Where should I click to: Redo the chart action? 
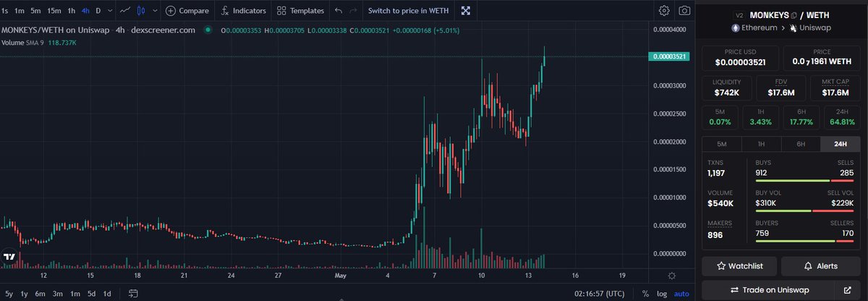[x=353, y=11]
